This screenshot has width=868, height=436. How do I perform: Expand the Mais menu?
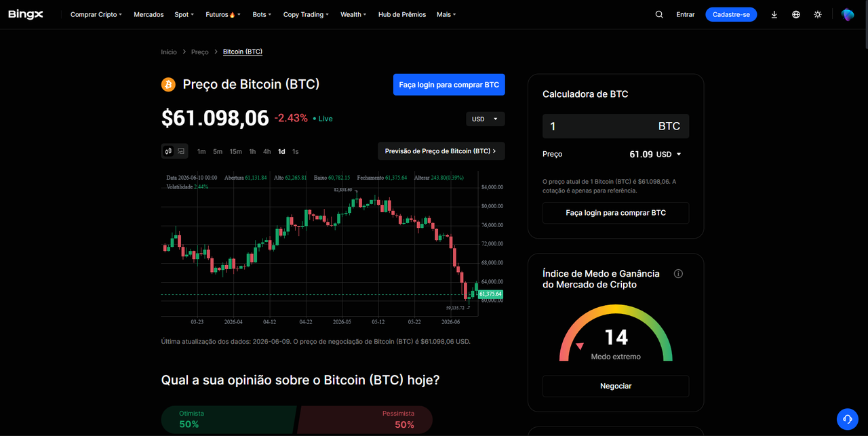[446, 14]
